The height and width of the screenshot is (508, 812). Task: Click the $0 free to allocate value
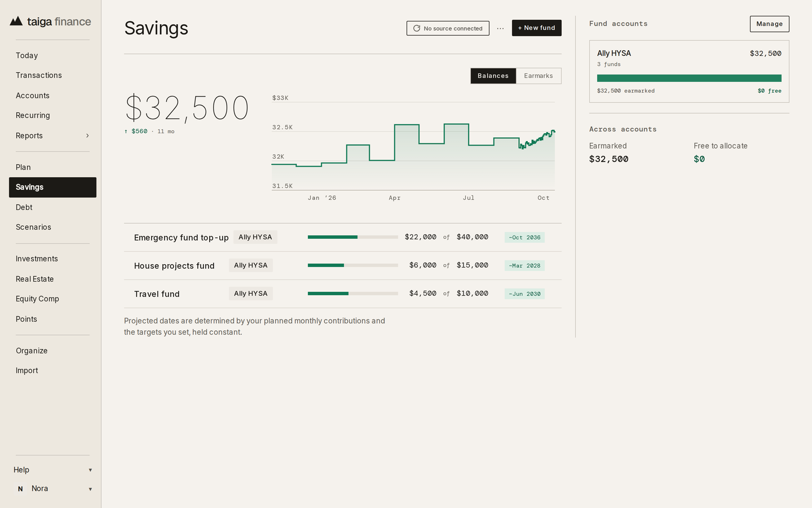699,159
